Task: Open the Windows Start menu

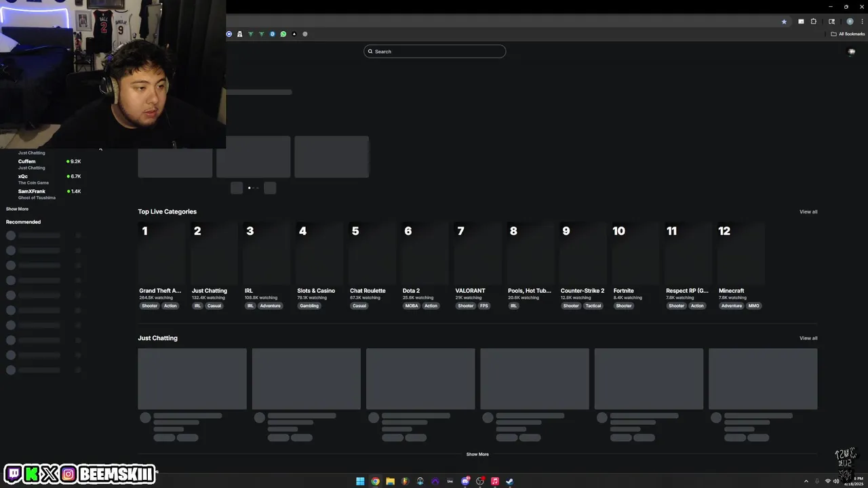Action: click(x=360, y=481)
